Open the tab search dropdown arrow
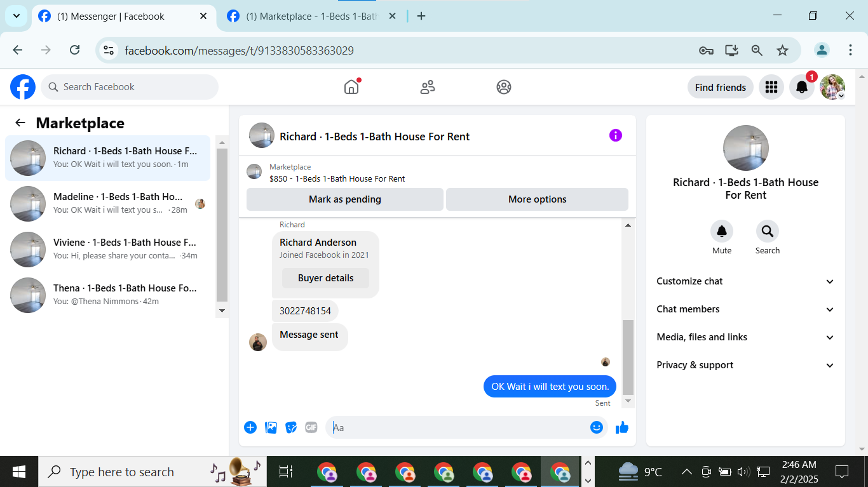This screenshot has height=487, width=868. point(16,16)
